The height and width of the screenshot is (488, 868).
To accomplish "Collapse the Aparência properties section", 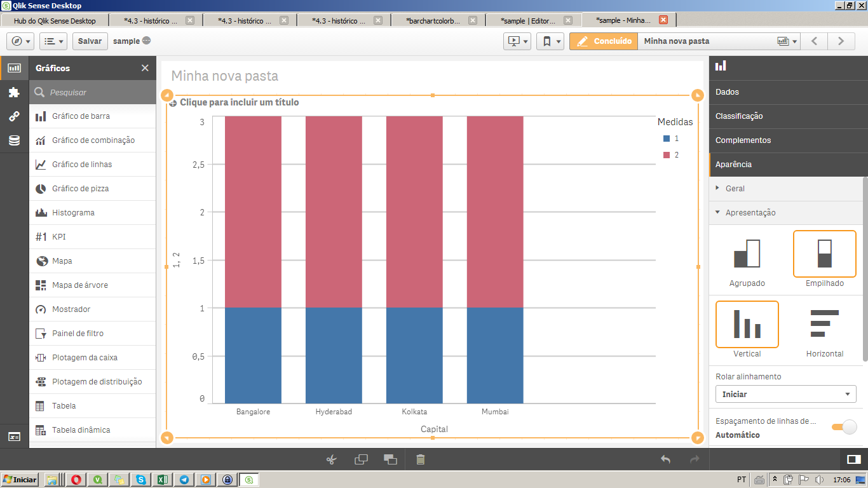I will click(x=788, y=165).
